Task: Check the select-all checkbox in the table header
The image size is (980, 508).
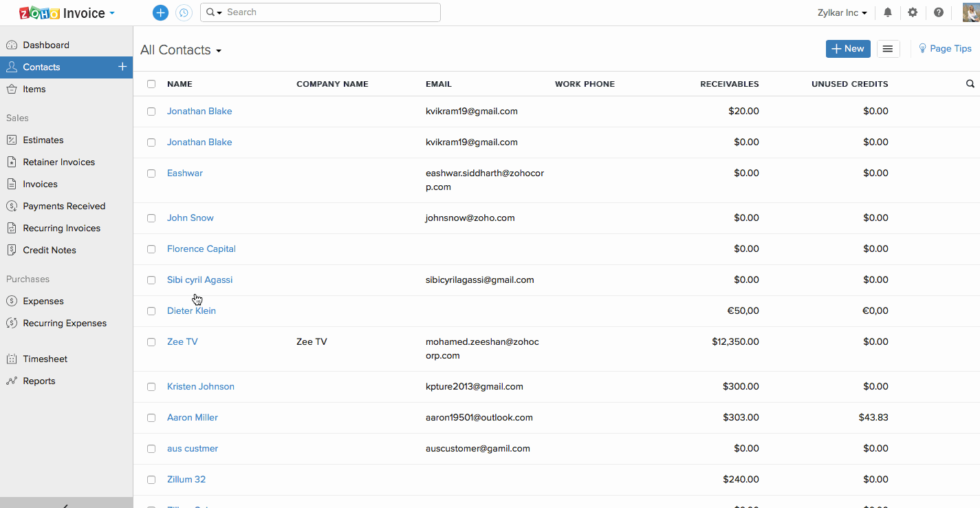Action: pos(151,83)
